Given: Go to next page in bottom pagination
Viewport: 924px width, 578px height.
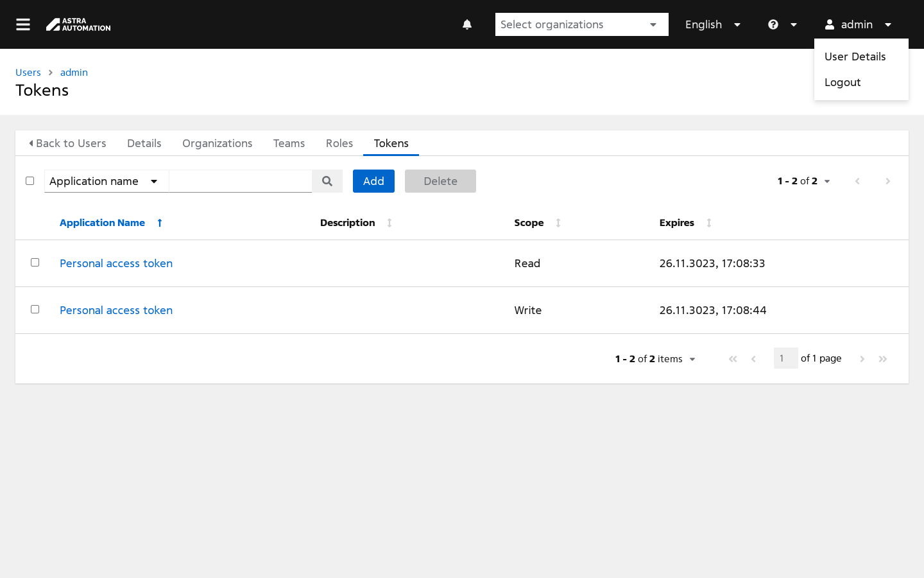Looking at the screenshot, I should tap(862, 359).
